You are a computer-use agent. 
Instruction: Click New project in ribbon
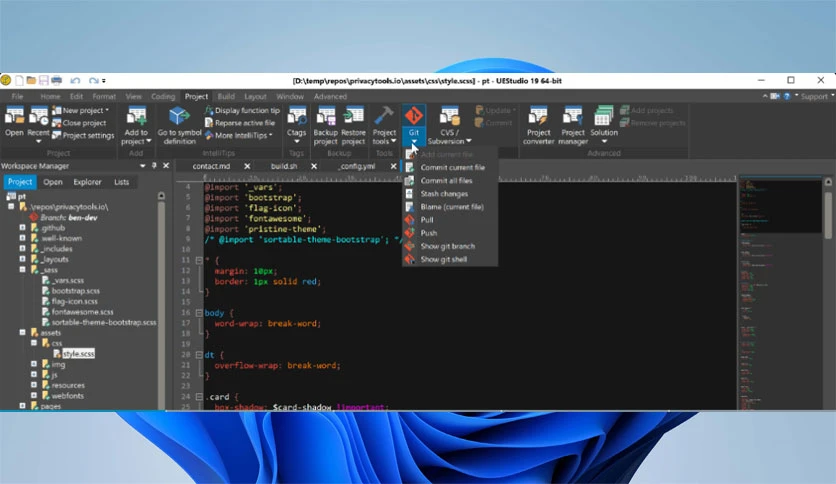click(80, 110)
